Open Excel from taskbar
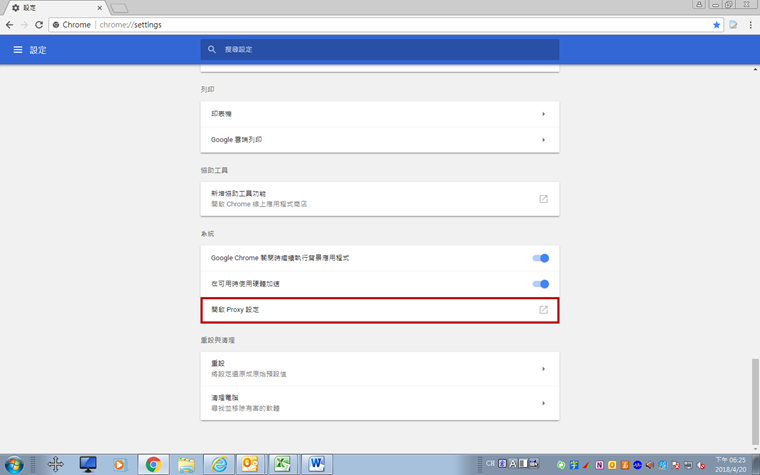The height and width of the screenshot is (475, 760). [283, 464]
